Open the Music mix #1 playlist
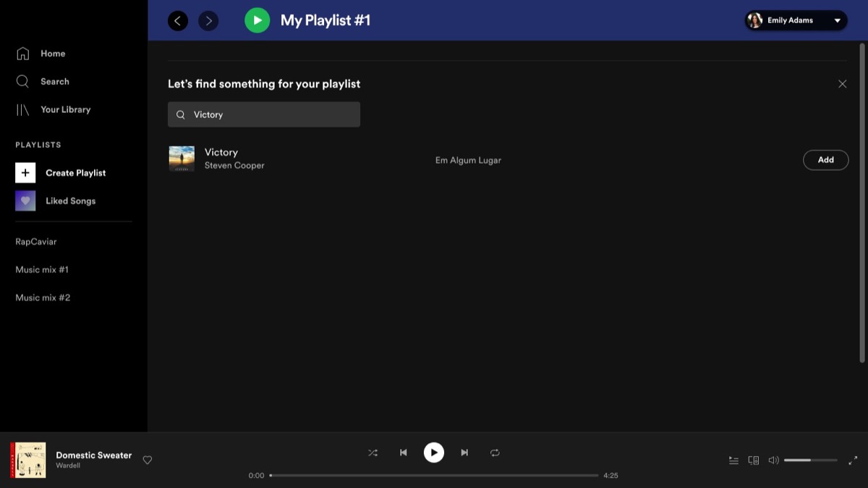This screenshot has width=868, height=488. click(42, 269)
